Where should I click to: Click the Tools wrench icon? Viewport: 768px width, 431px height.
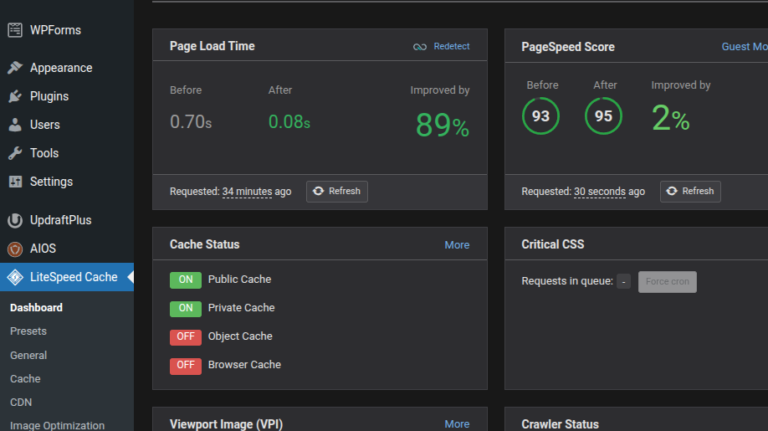15,153
